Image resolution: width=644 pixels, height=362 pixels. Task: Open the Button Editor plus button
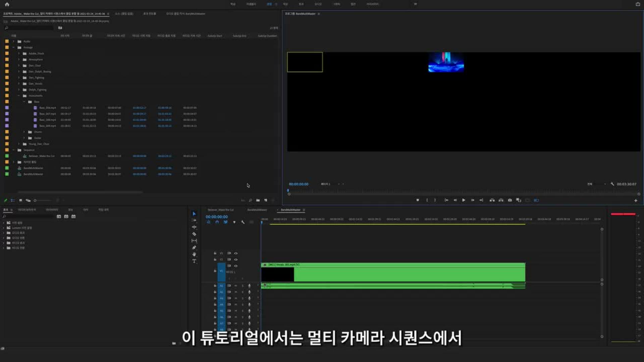[636, 200]
